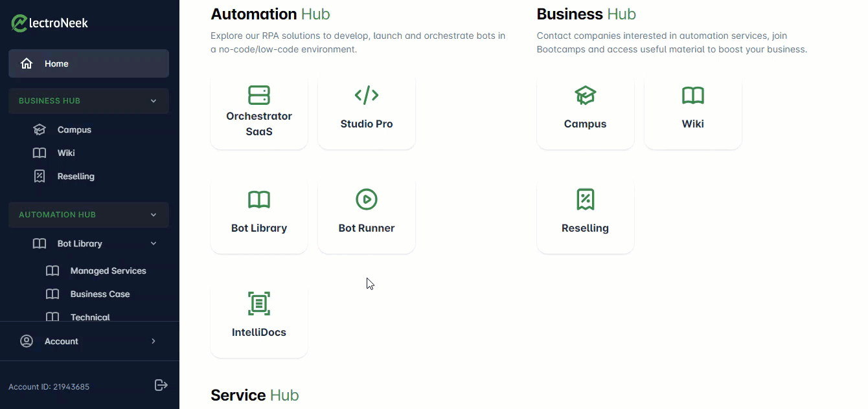Click the Bot Library book sidebar icon

(40, 243)
